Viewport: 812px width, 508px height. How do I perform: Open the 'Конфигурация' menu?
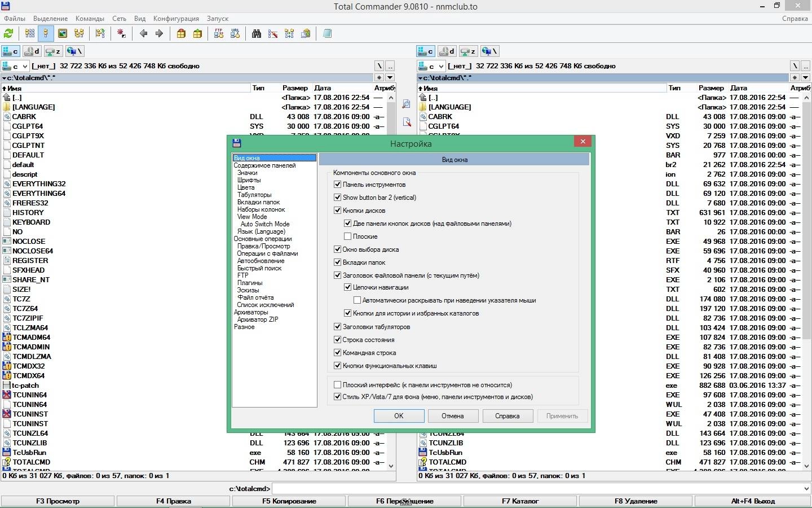[x=176, y=19]
